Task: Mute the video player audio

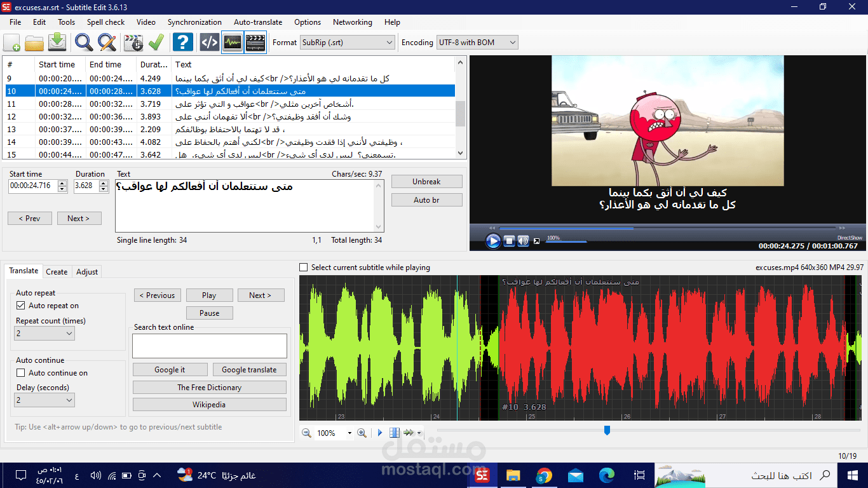Action: tap(523, 241)
